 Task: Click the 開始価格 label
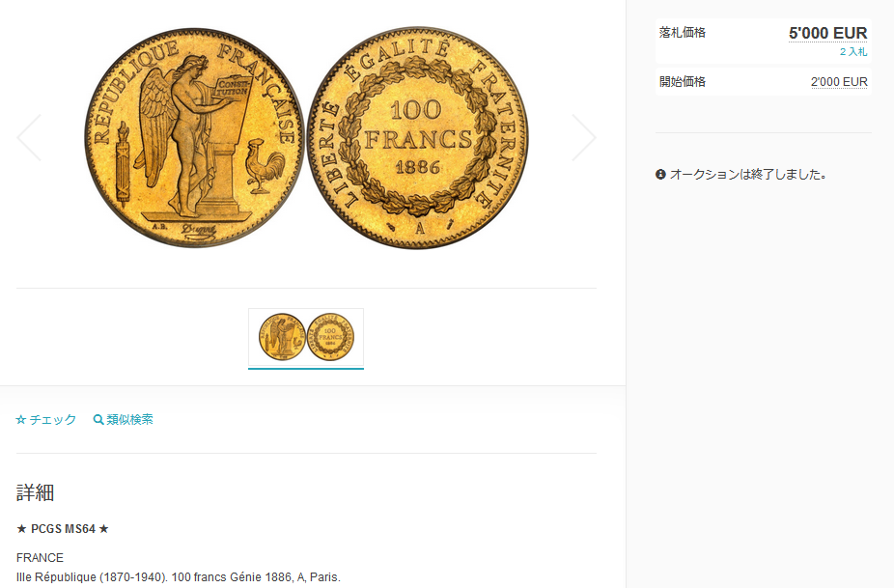683,81
